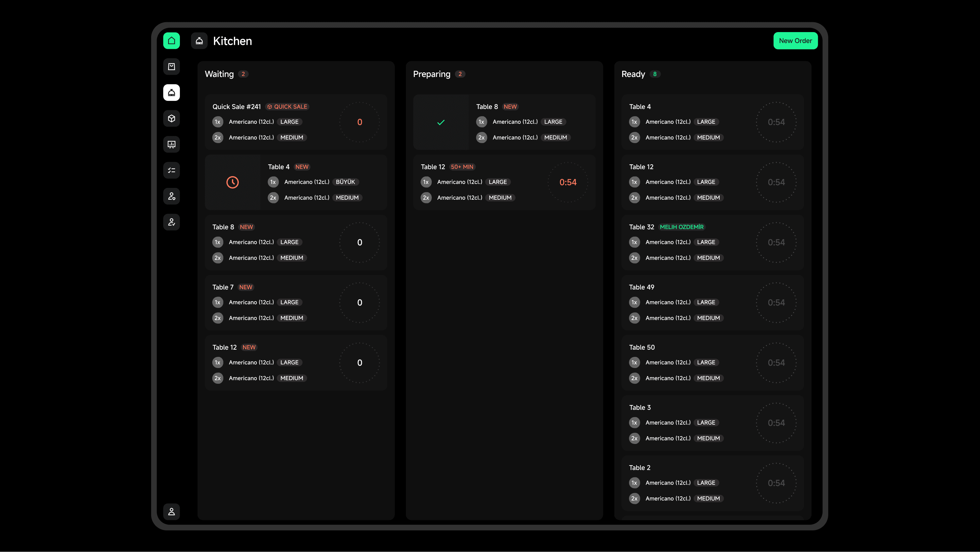The height and width of the screenshot is (552, 980).
Task: Select the Ready column header
Action: [x=633, y=74]
